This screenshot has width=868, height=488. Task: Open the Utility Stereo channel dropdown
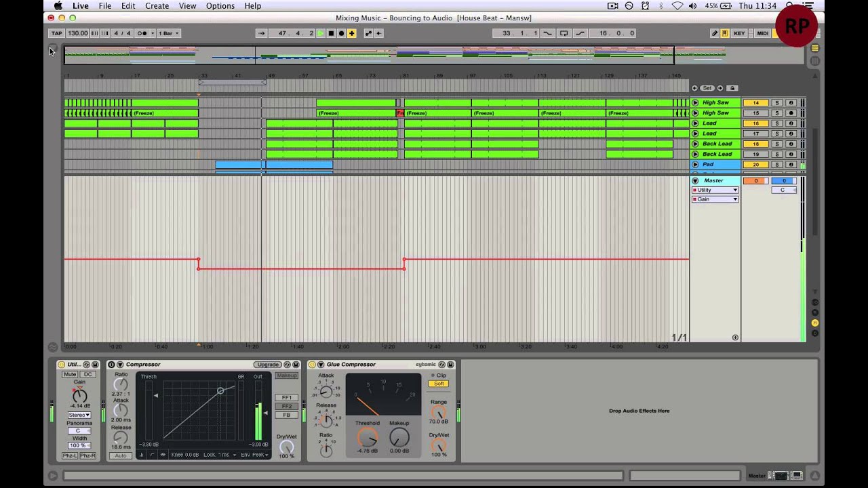(x=79, y=415)
